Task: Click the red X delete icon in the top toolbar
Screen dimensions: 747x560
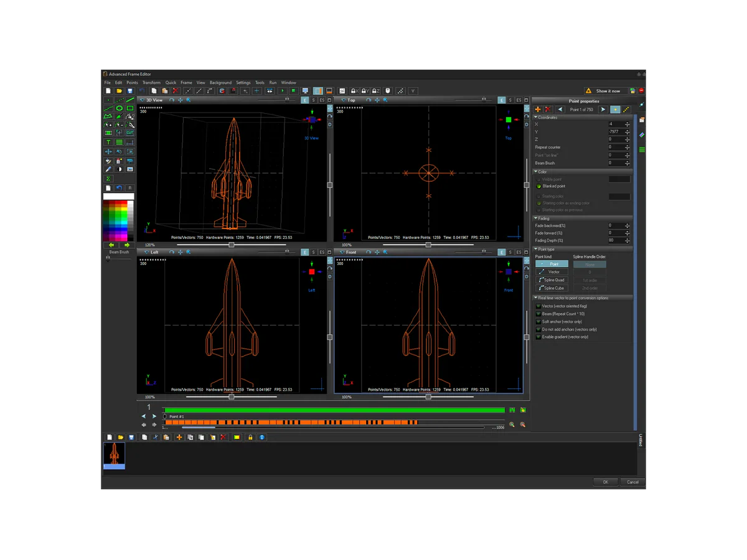Action: pos(176,91)
